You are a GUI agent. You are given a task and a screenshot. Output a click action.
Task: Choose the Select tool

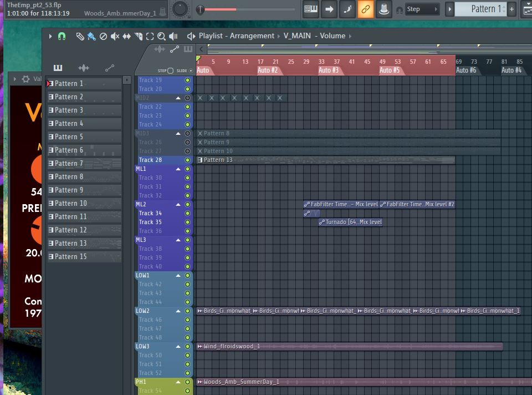[150, 37]
